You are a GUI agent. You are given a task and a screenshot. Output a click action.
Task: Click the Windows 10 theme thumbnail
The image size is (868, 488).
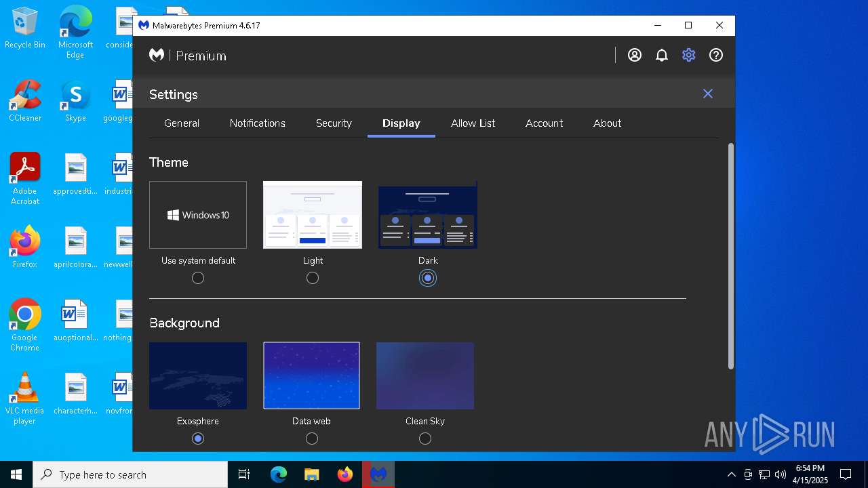tap(198, 215)
